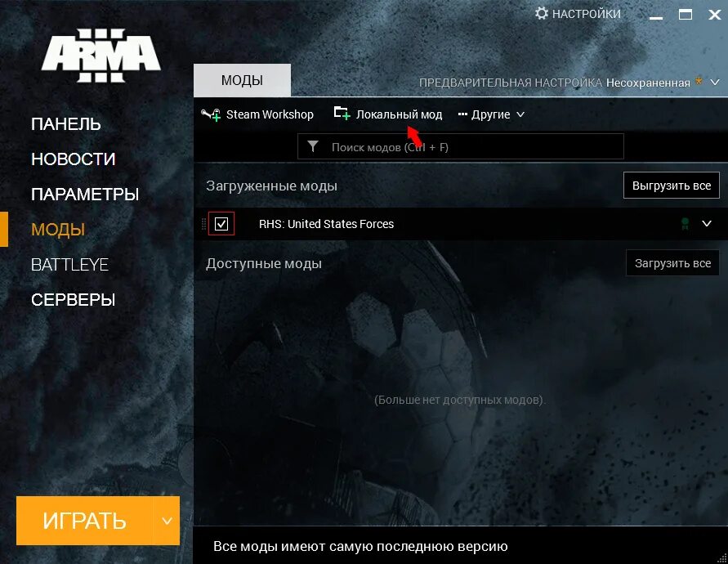
Task: Click the Steam Workshop add icon
Action: click(211, 114)
